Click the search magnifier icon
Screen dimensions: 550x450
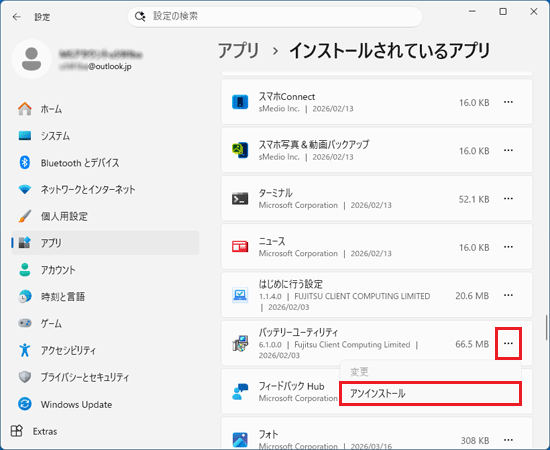pyautogui.click(x=140, y=16)
